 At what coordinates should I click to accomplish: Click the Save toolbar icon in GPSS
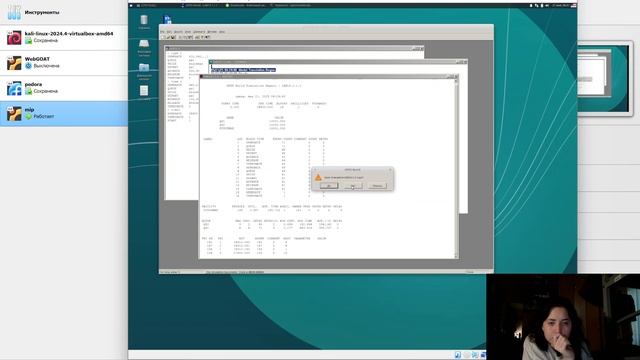(173, 37)
